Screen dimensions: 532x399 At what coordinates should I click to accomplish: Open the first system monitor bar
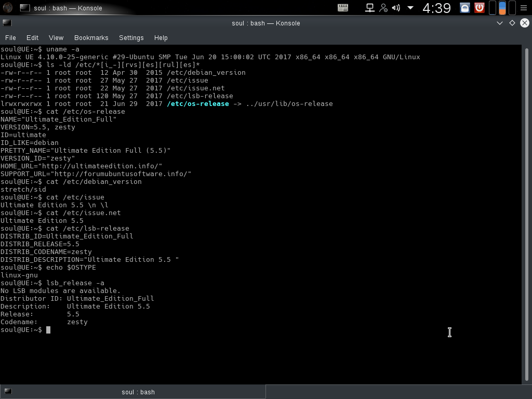point(493,8)
